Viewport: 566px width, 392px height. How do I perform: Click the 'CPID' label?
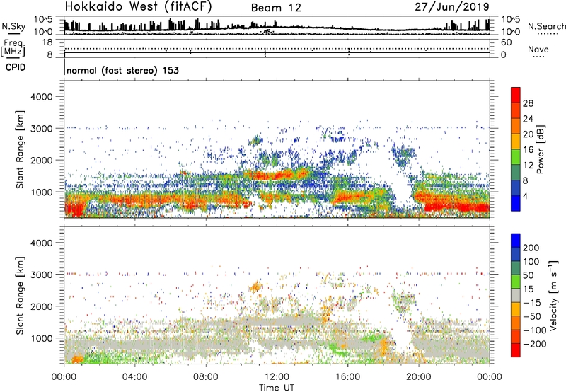[x=16, y=67]
